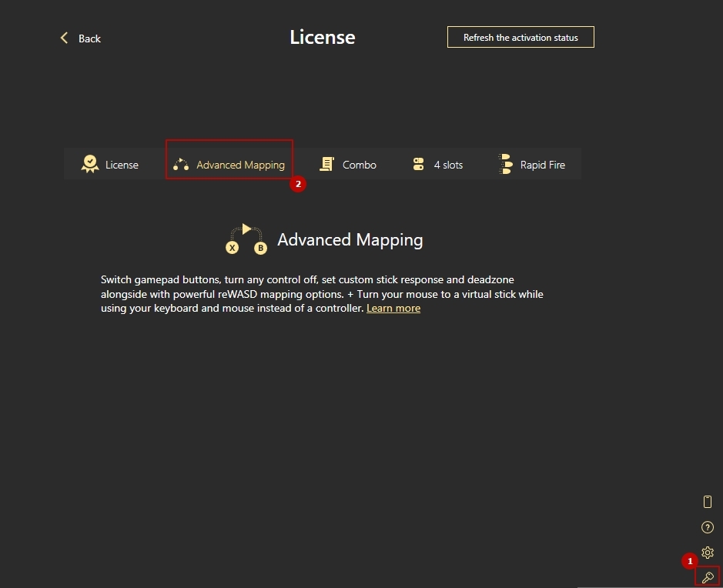The image size is (723, 588).
Task: Open settings with the gear icon
Action: pyautogui.click(x=708, y=553)
